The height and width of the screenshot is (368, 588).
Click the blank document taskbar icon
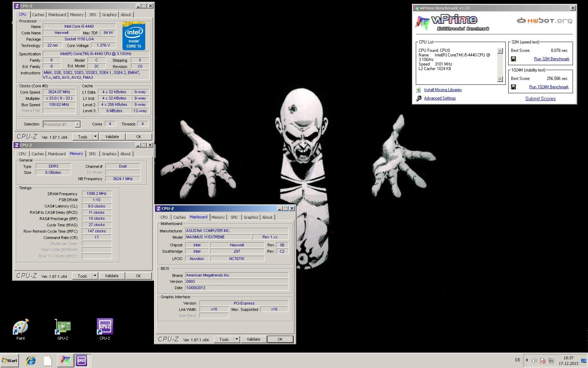click(48, 360)
